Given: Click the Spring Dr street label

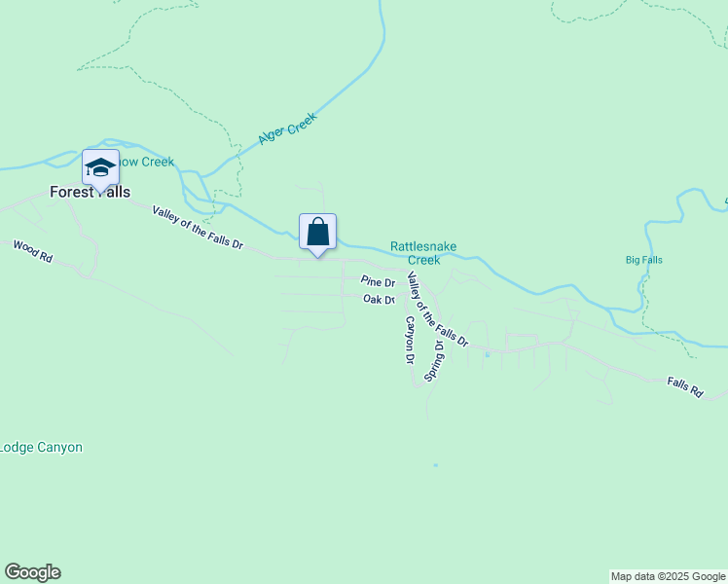Looking at the screenshot, I should click(435, 361).
